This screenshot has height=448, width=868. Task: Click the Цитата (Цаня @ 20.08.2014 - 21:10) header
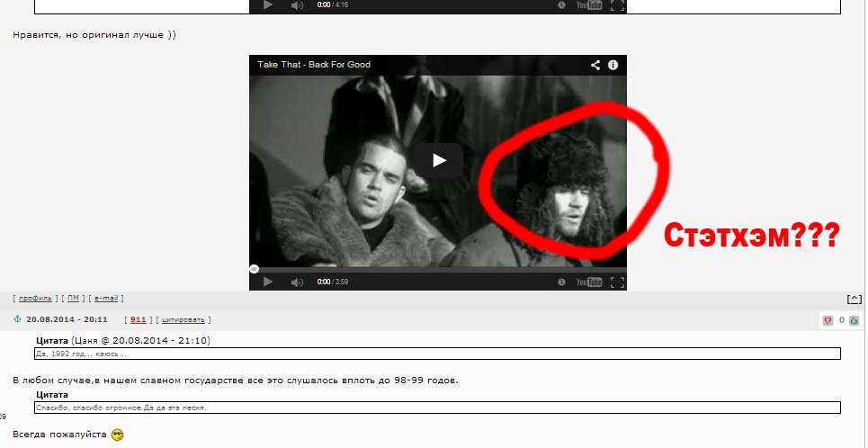[x=123, y=341]
